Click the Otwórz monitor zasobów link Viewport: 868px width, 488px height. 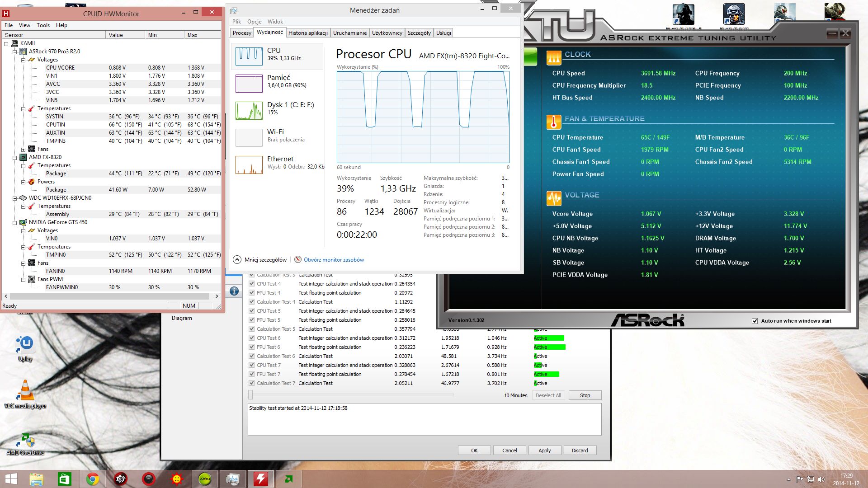click(x=333, y=260)
